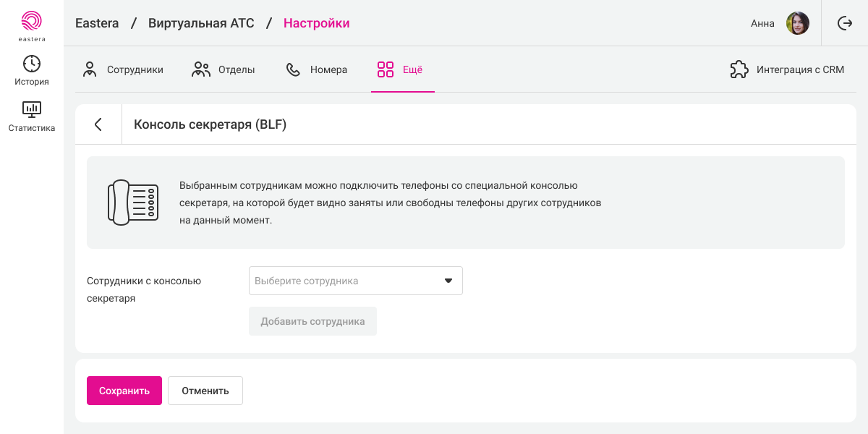Open Статистика from the sidebar

tap(32, 116)
